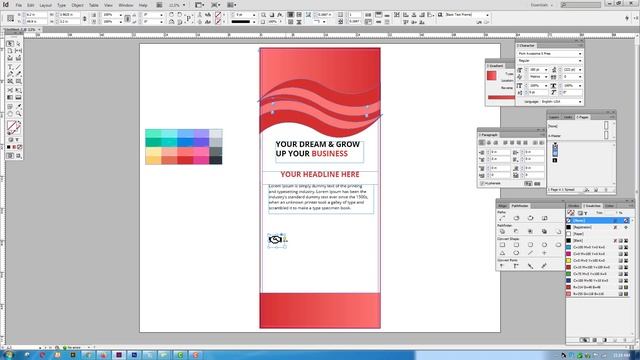Open the Language dropdown in Character panel
Viewport: 640px width, 360px height.
pyautogui.click(x=580, y=102)
